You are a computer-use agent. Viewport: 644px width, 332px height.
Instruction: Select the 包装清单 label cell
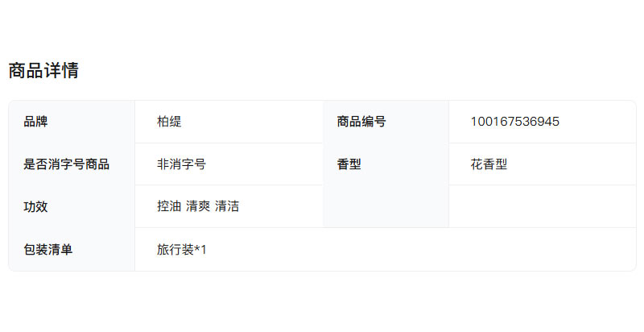48,250
